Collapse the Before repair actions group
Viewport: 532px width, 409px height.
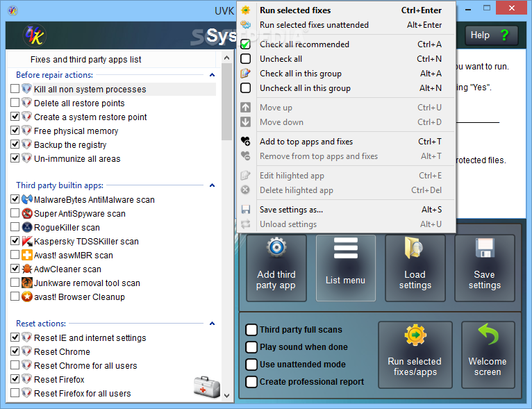pos(213,75)
